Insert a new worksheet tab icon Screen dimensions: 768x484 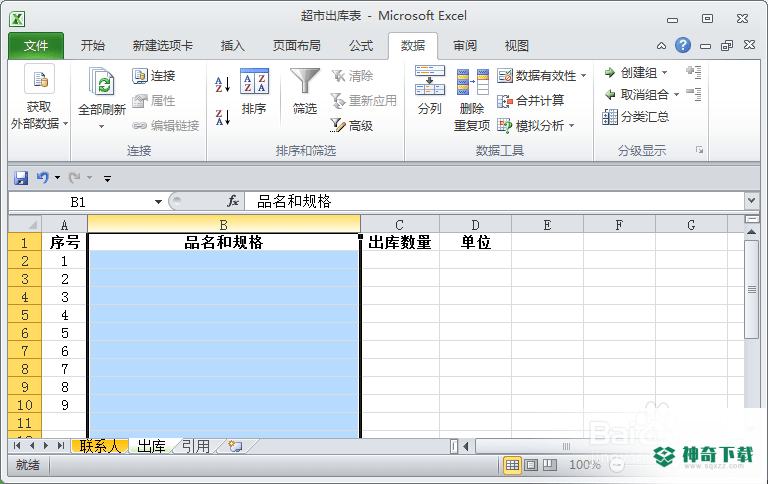(236, 446)
